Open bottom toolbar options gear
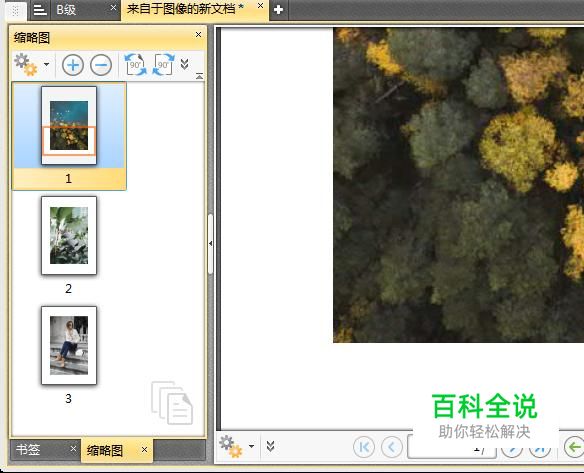584x473 pixels. pyautogui.click(x=231, y=446)
